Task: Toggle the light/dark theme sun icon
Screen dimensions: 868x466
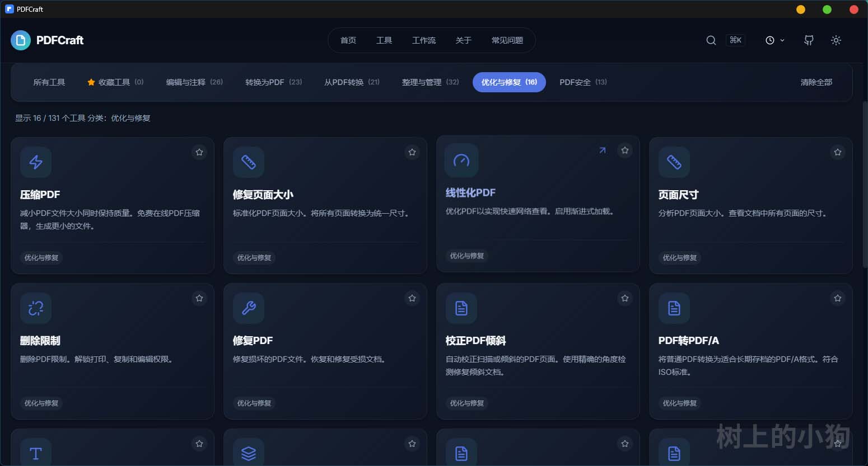Action: coord(836,40)
